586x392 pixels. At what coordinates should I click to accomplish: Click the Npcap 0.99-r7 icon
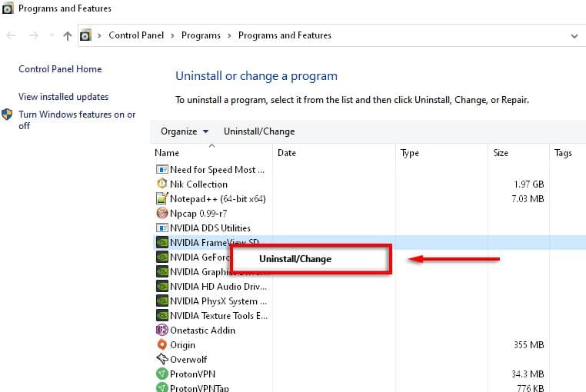[162, 214]
